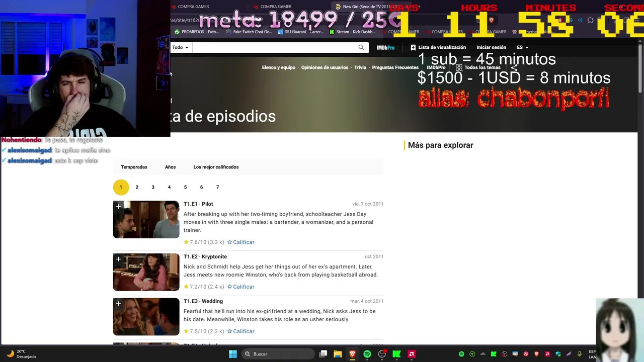Open the AMD software taskbar icon

[412, 354]
